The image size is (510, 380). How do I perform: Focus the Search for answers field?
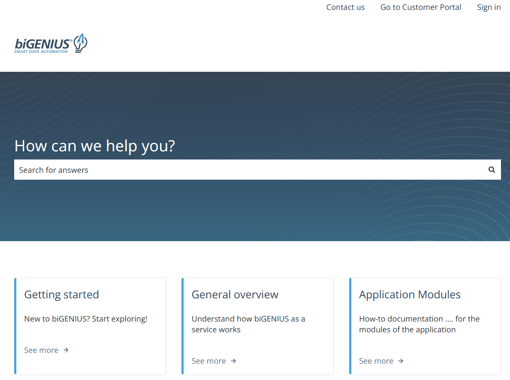pyautogui.click(x=257, y=170)
